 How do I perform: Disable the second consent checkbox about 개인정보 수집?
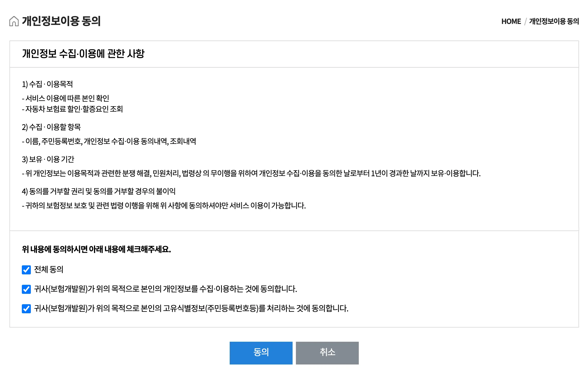(x=26, y=289)
